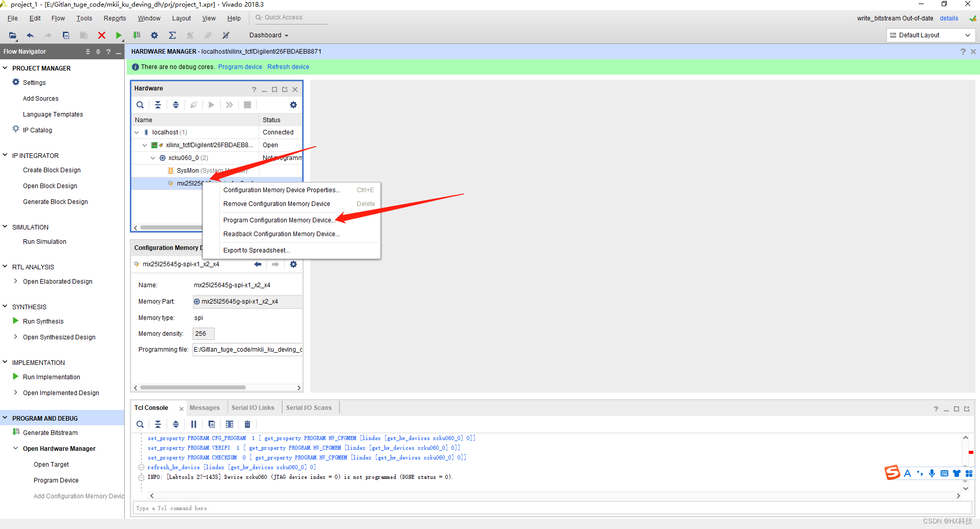Click the green Run toolbar icon
Viewport: 980px width, 529px height.
(119, 35)
